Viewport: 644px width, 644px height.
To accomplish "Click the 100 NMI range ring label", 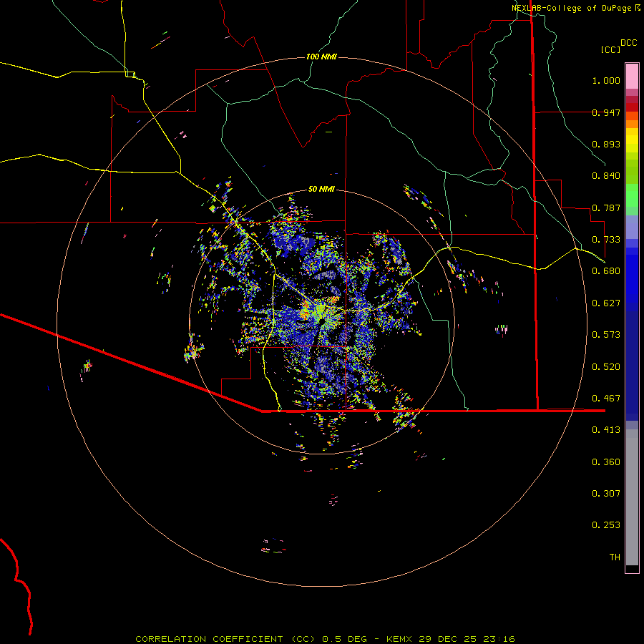I will click(x=321, y=57).
